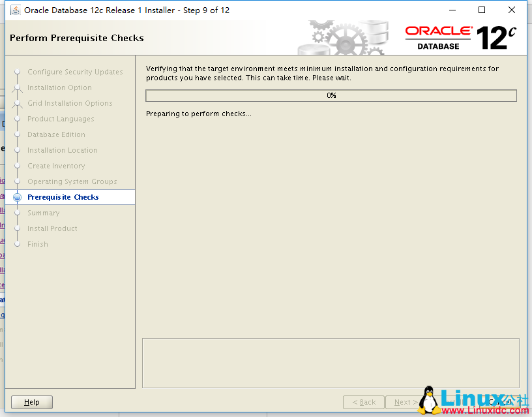This screenshot has width=532, height=417.
Task: Click the Prerequisite Checks step indicator dot
Action: click(x=18, y=197)
